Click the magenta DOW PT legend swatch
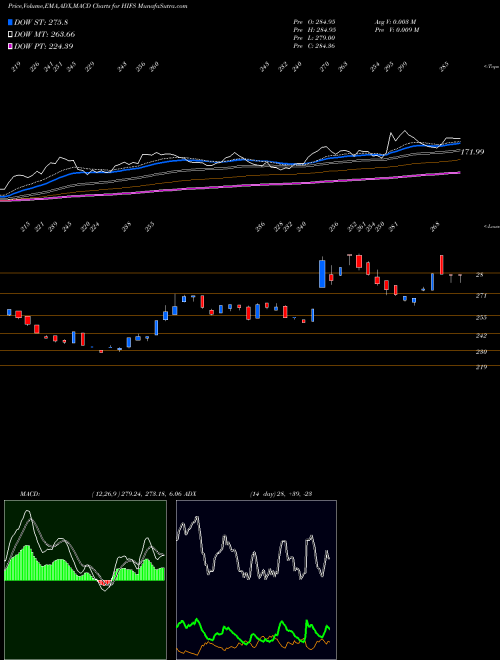This screenshot has width=500, height=660. (10, 46)
